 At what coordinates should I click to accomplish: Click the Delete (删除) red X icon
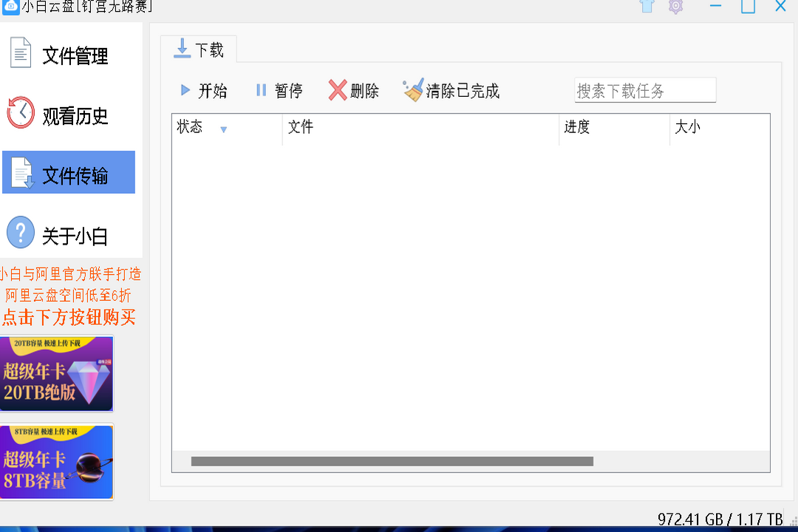pos(337,90)
